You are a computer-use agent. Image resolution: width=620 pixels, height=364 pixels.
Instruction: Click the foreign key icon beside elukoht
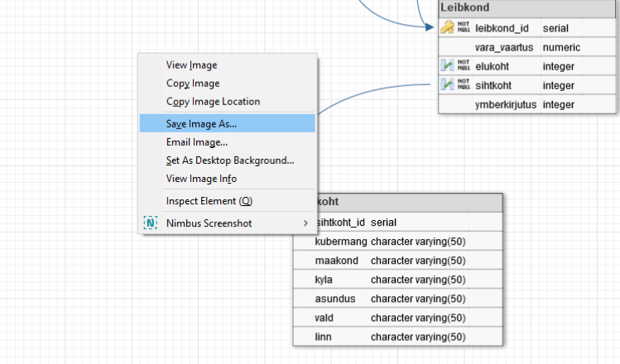click(x=447, y=65)
